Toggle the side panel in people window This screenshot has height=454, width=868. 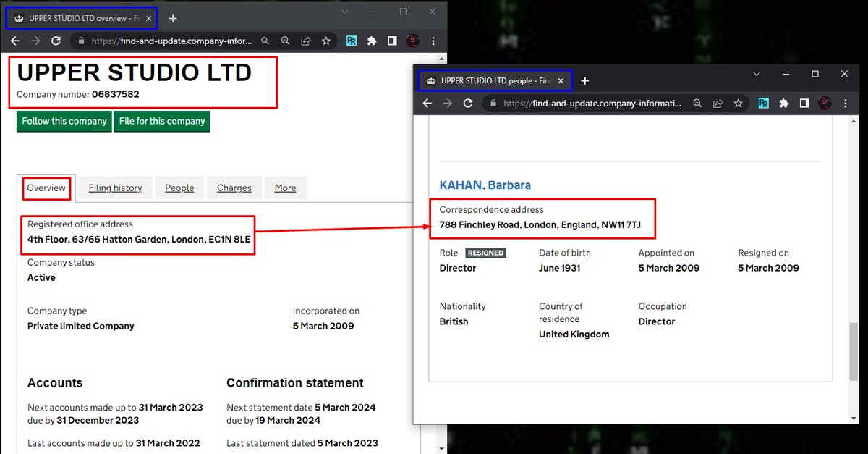(x=804, y=104)
